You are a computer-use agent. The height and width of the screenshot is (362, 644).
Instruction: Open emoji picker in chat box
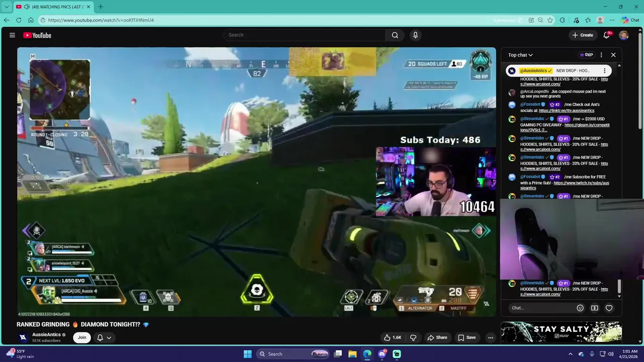[580, 308]
